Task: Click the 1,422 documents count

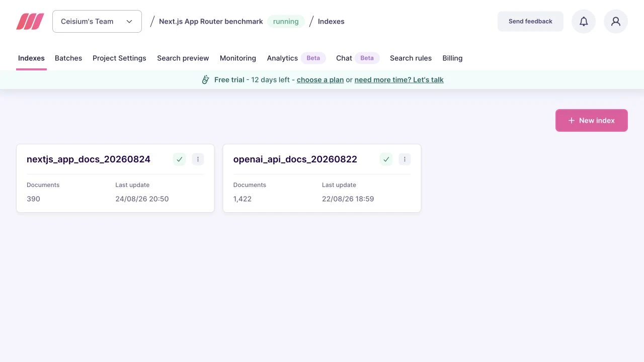Action: 243,199
